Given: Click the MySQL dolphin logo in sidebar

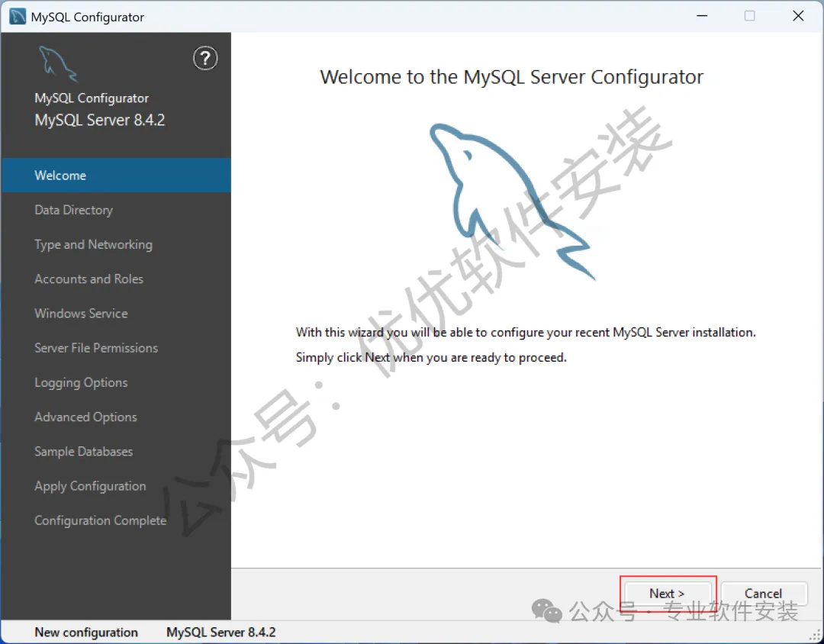Looking at the screenshot, I should click(x=58, y=64).
